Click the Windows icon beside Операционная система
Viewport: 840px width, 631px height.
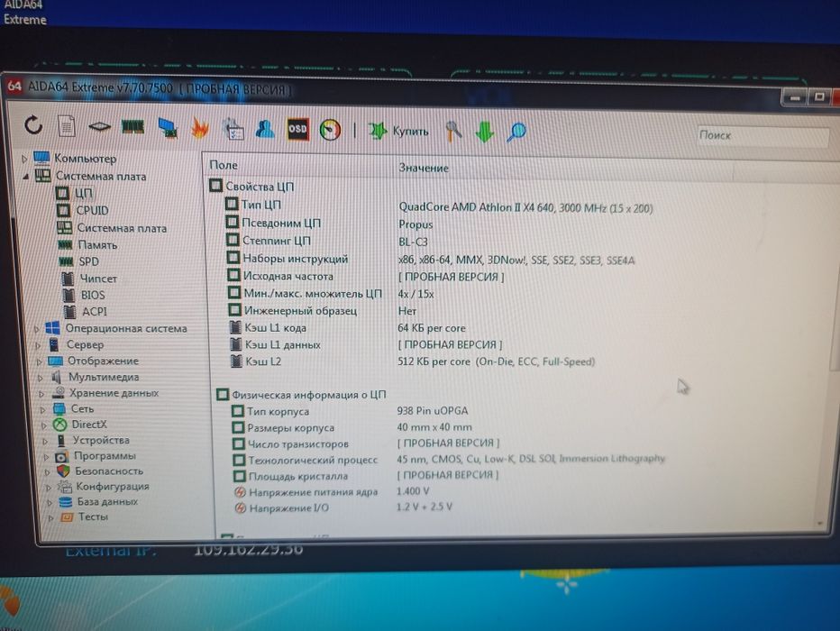point(52,328)
